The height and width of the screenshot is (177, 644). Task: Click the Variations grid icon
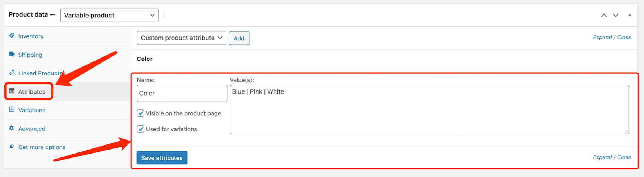(x=12, y=109)
